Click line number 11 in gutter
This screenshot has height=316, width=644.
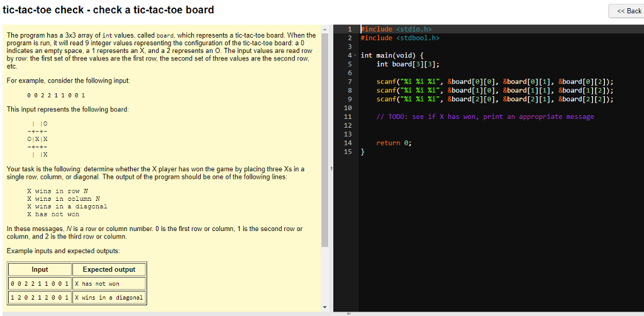click(348, 116)
